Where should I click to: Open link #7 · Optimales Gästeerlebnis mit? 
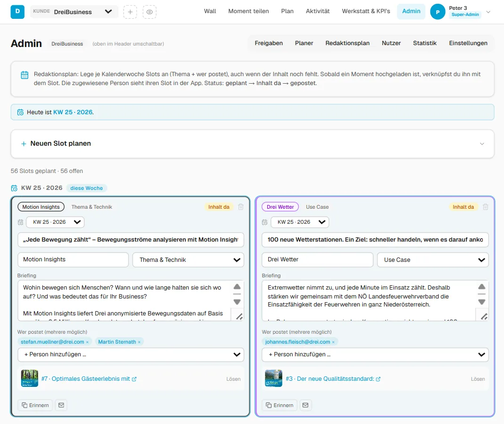click(89, 379)
